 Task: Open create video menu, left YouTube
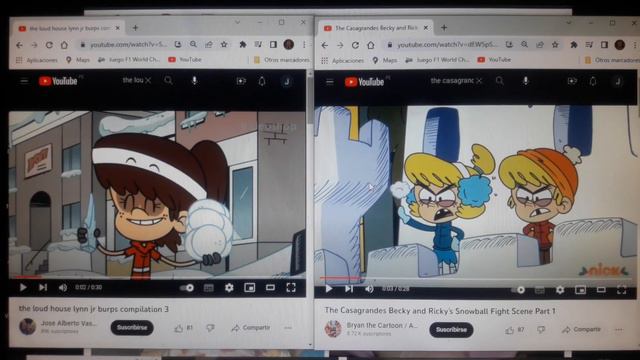pyautogui.click(x=241, y=81)
